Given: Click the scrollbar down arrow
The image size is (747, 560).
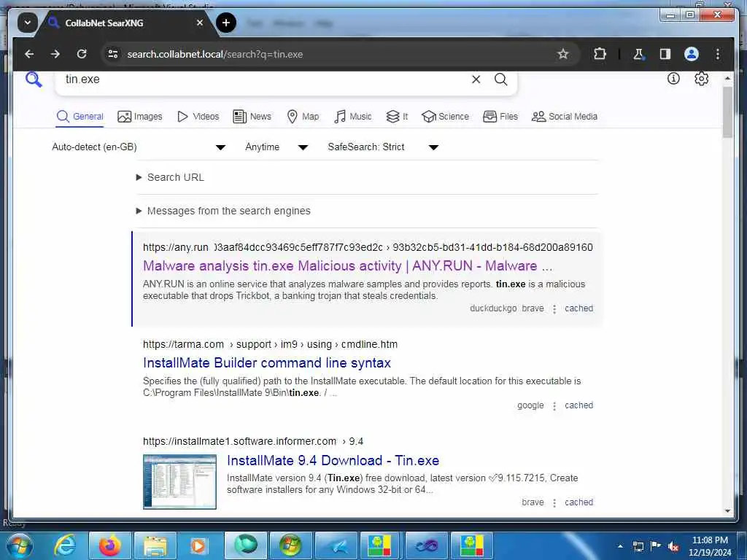Looking at the screenshot, I should [727, 511].
